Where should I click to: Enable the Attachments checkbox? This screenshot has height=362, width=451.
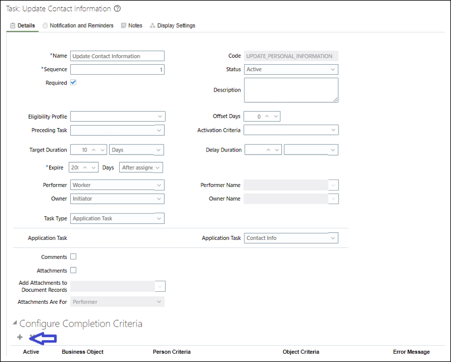pos(73,270)
